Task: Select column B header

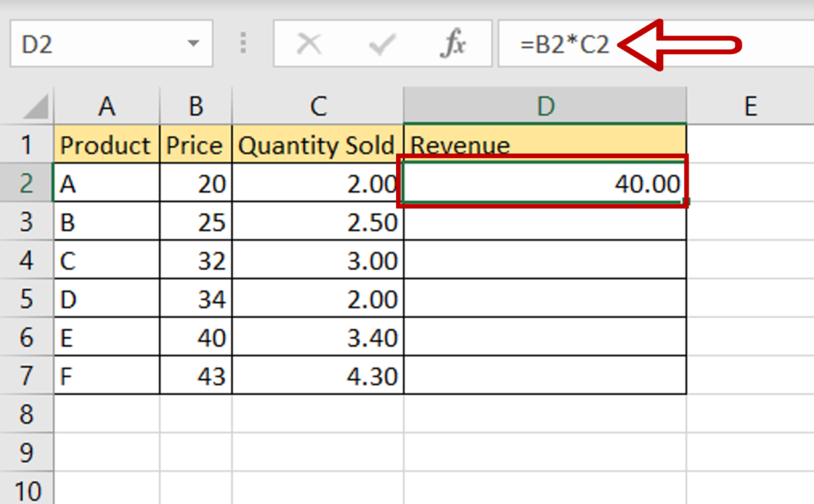Action: (x=196, y=104)
